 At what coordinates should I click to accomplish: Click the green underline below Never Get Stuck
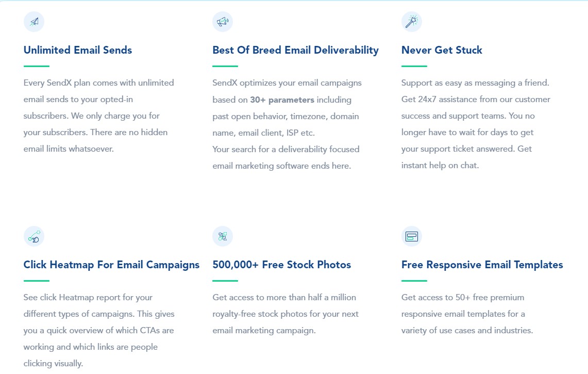414,66
